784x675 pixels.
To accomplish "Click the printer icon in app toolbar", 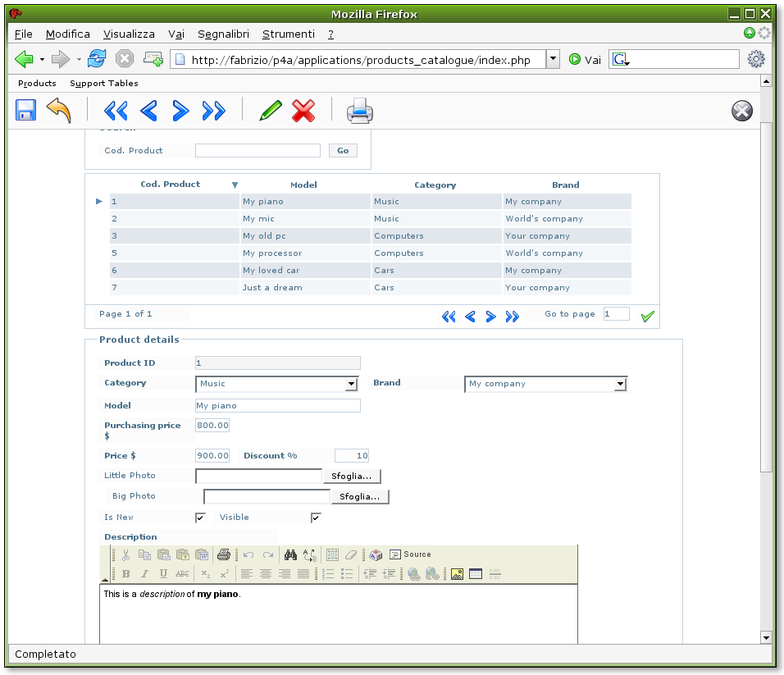I will [360, 111].
